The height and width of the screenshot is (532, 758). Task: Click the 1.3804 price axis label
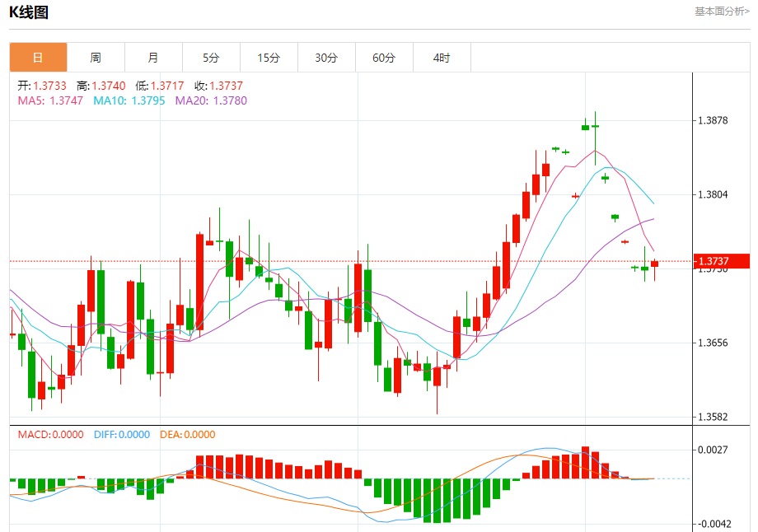713,194
